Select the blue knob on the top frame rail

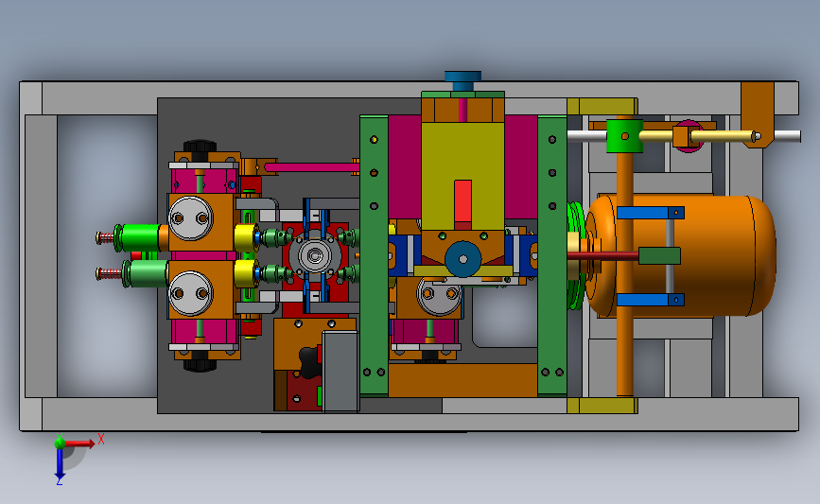462,81
